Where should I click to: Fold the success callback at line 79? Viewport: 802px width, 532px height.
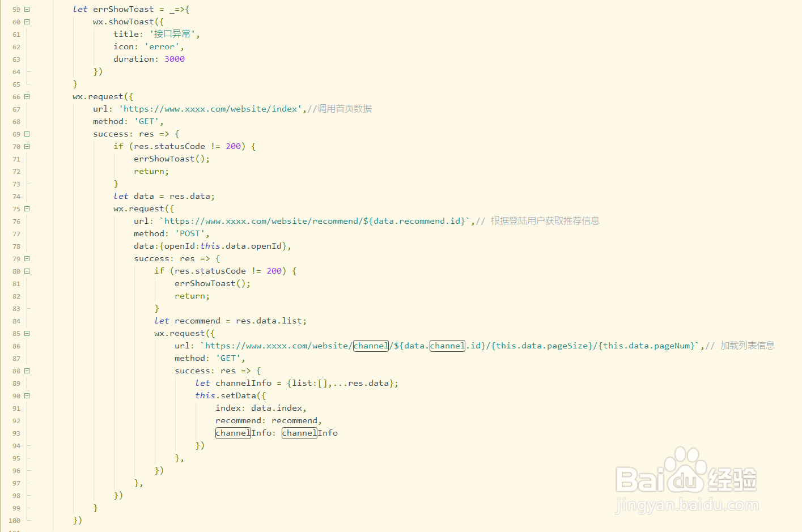pos(27,259)
